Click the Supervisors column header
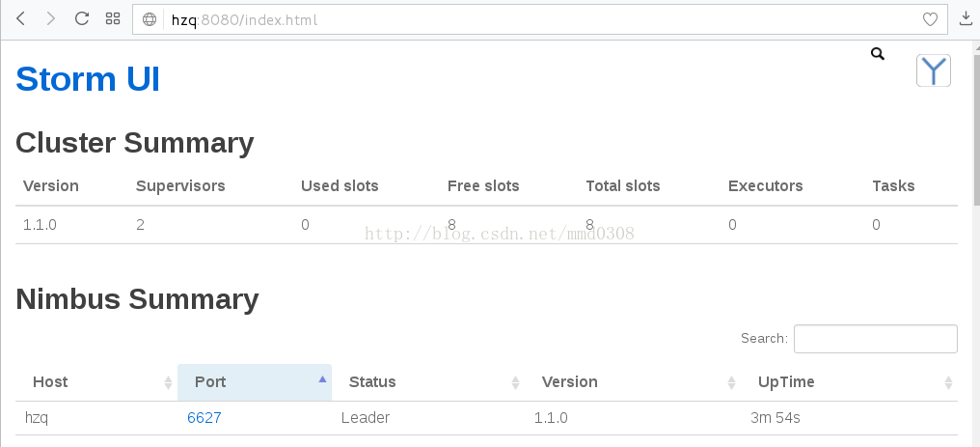 tap(180, 186)
